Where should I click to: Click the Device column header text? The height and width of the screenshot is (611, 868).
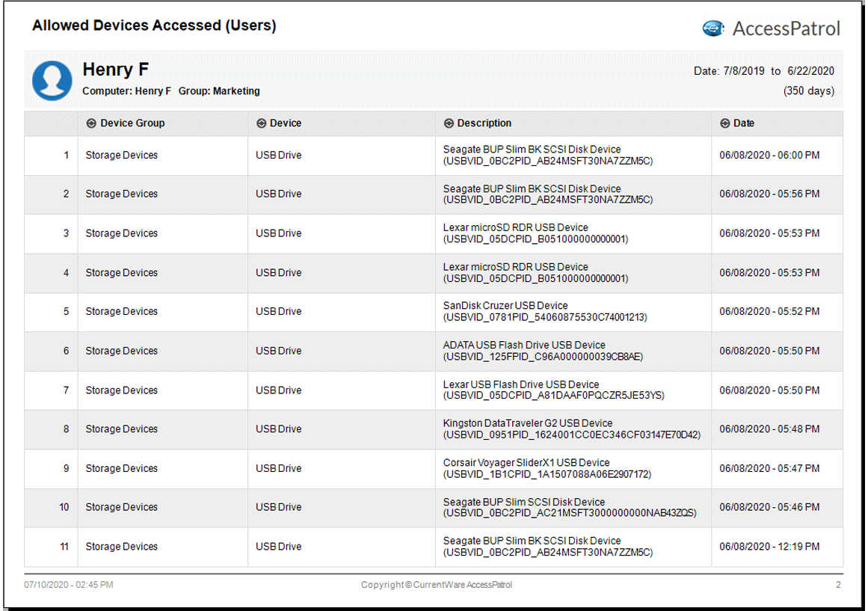click(x=286, y=123)
